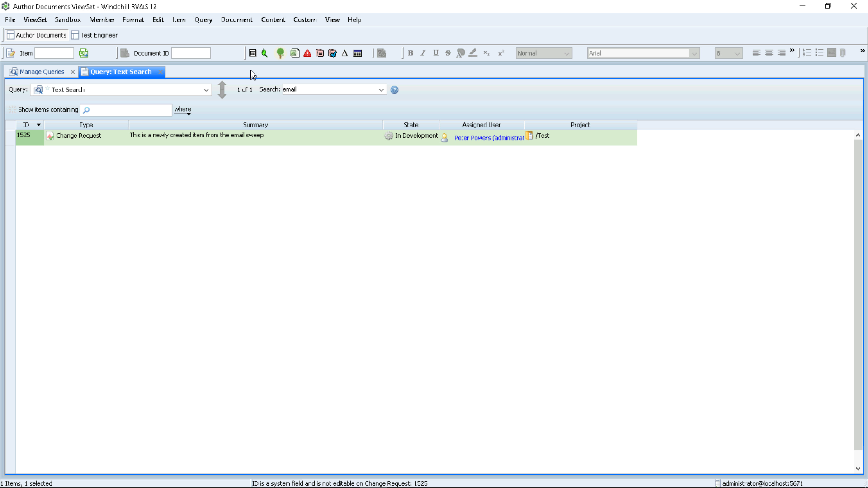Switch to the Test Engineer viewset tab

[x=95, y=35]
